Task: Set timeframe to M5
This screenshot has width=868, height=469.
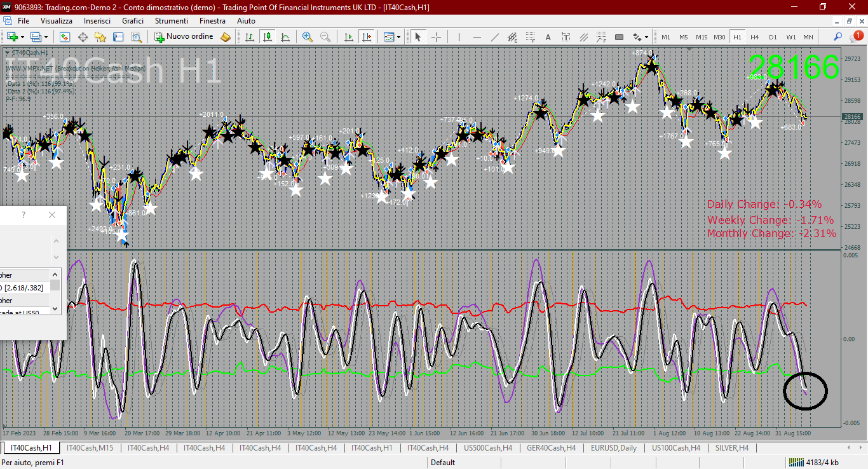Action: coord(684,37)
